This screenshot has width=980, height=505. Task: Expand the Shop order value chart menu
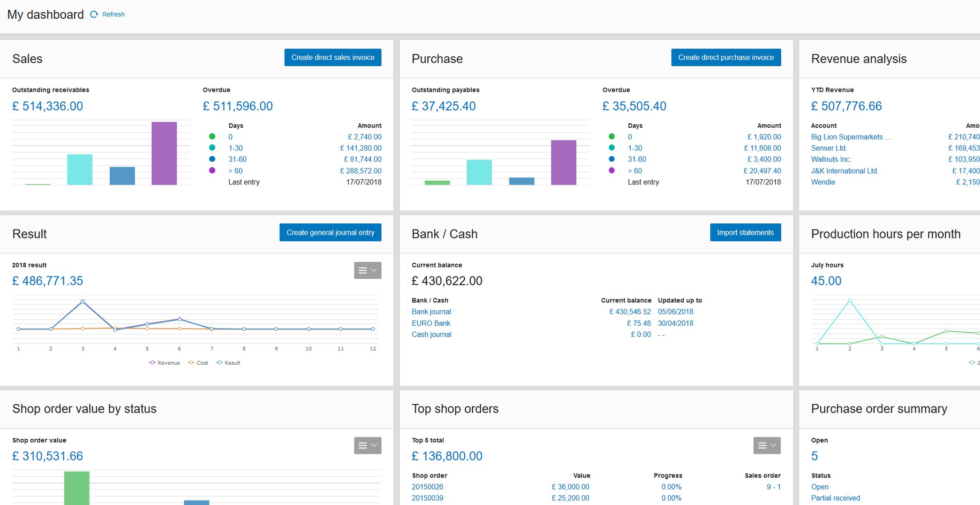367,445
